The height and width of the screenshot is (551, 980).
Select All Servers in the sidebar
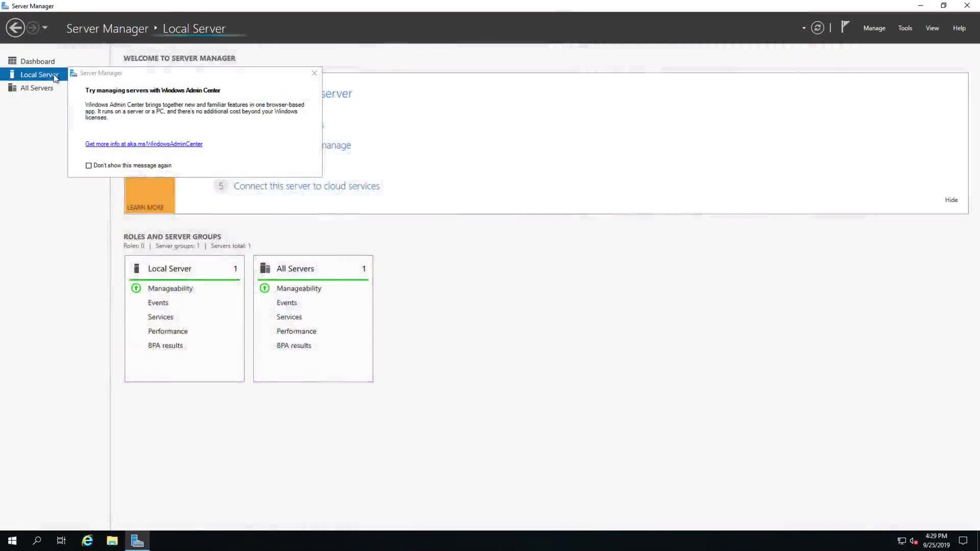[x=36, y=88]
